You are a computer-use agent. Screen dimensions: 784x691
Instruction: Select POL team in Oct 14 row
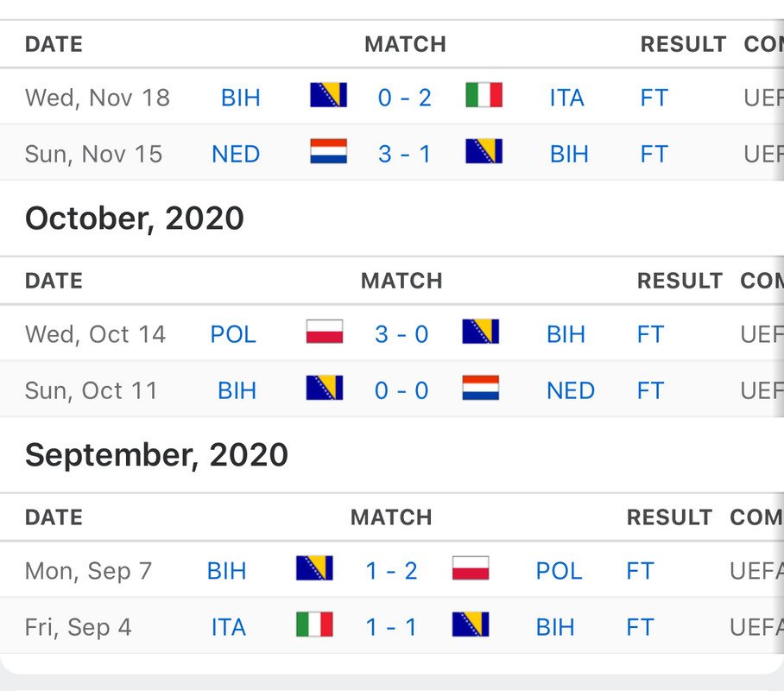pos(233,334)
